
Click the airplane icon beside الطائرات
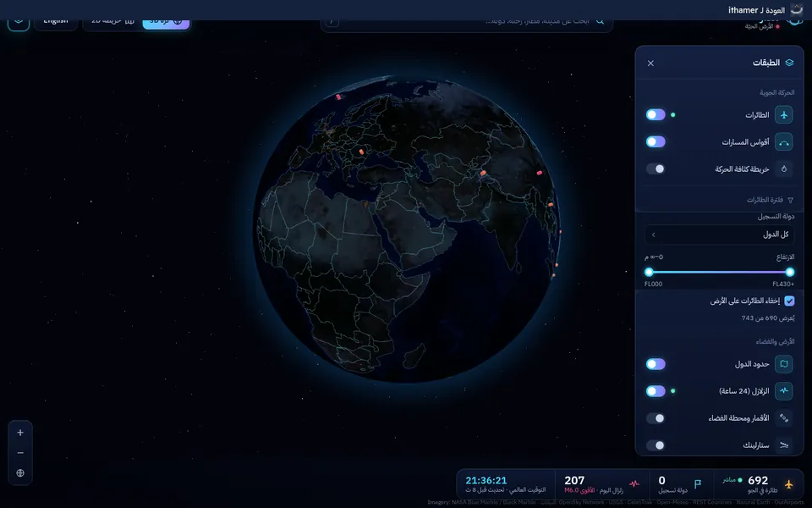[783, 114]
